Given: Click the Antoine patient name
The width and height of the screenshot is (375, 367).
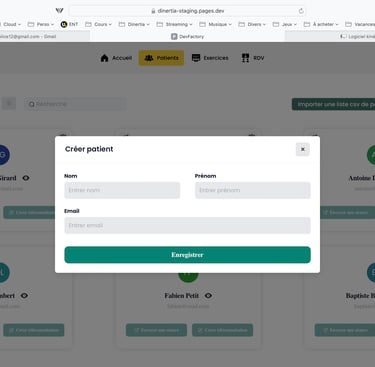Looking at the screenshot, I should pos(362,178).
